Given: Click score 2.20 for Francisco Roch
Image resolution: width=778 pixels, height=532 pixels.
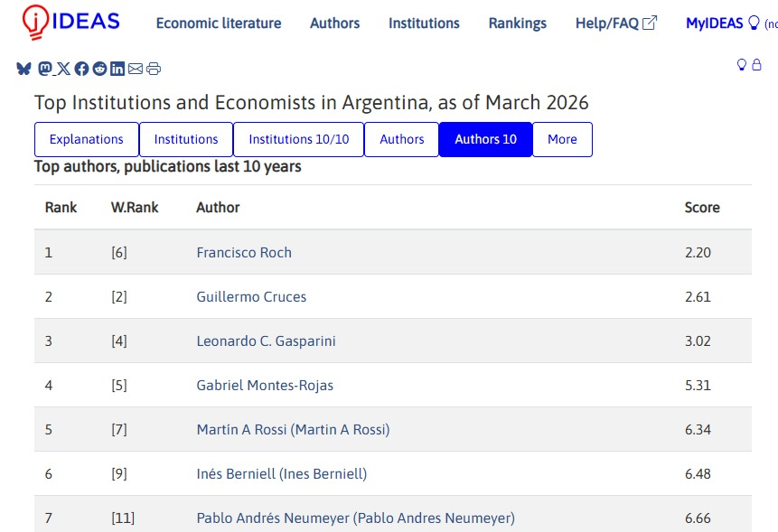Looking at the screenshot, I should click(x=698, y=252).
